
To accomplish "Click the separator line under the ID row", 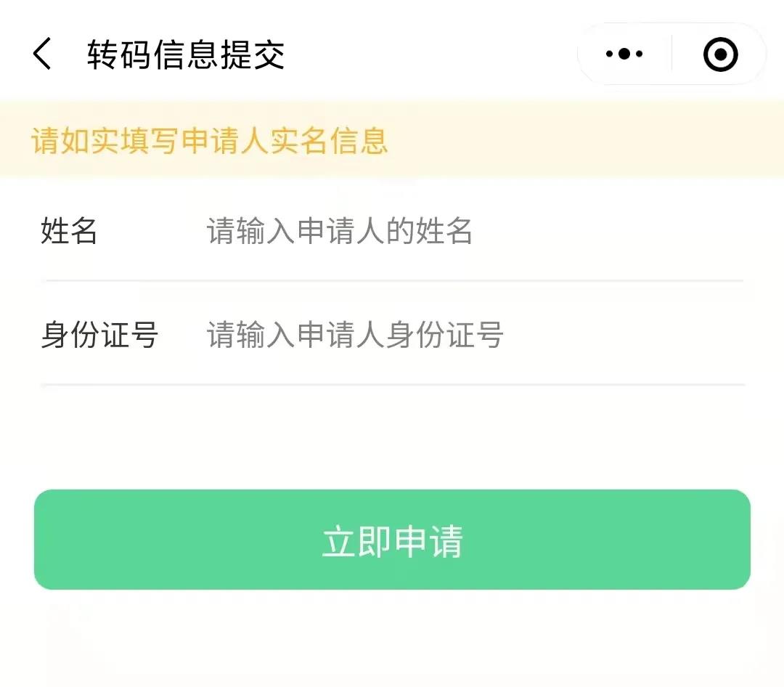I will click(x=392, y=384).
